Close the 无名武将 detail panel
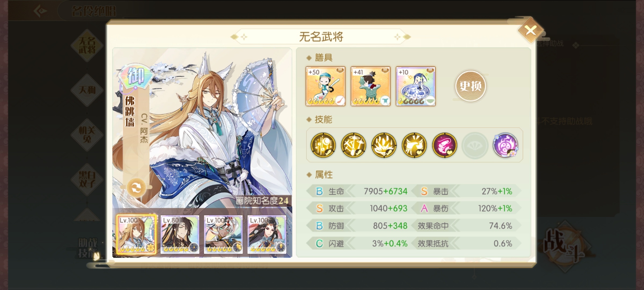 click(x=530, y=30)
